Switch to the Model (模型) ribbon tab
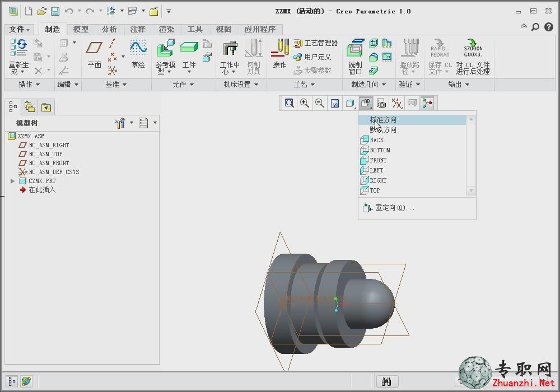Image resolution: width=560 pixels, height=392 pixels. point(81,29)
